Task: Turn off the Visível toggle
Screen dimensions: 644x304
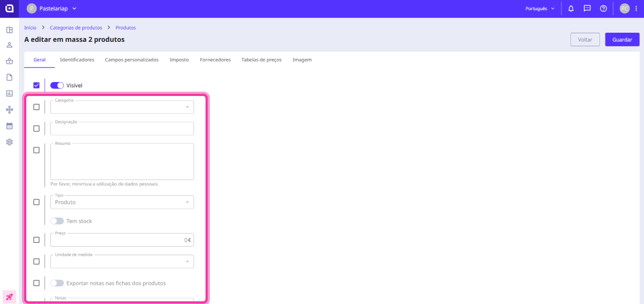Action: 57,85
